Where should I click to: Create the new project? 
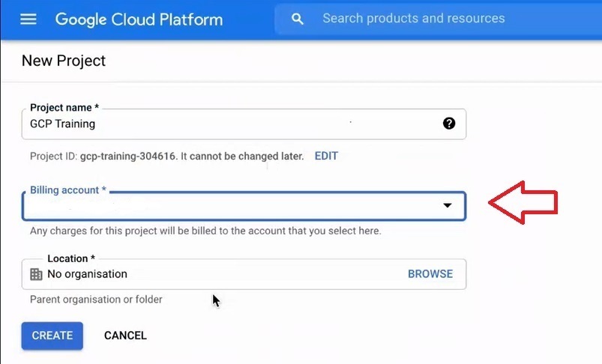(x=52, y=336)
